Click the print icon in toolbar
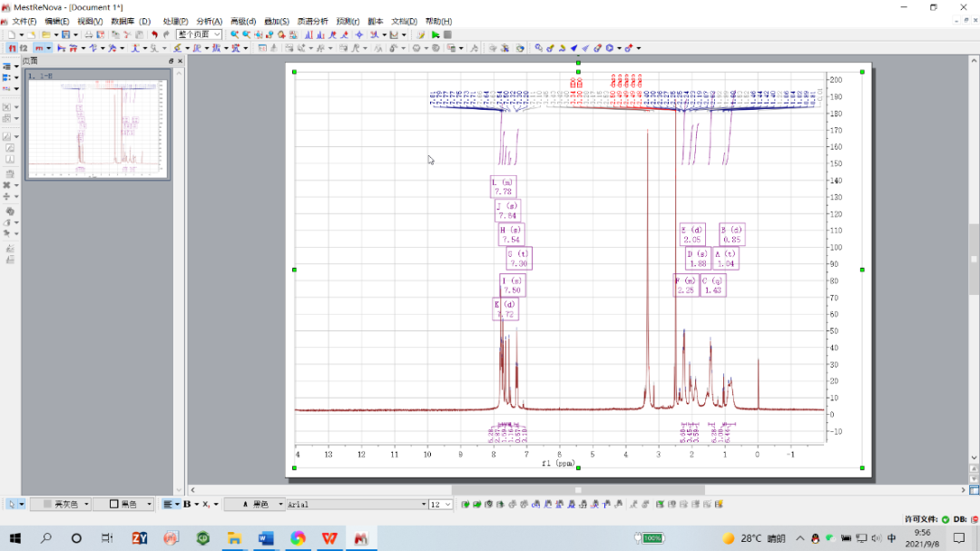Screen dimensions: 980x551 tap(88, 34)
